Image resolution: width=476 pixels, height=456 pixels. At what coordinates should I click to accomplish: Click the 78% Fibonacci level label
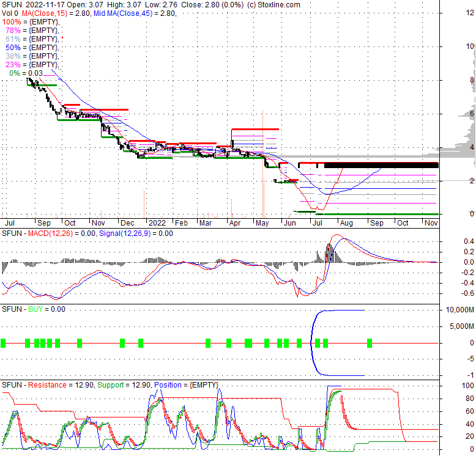tap(32, 30)
